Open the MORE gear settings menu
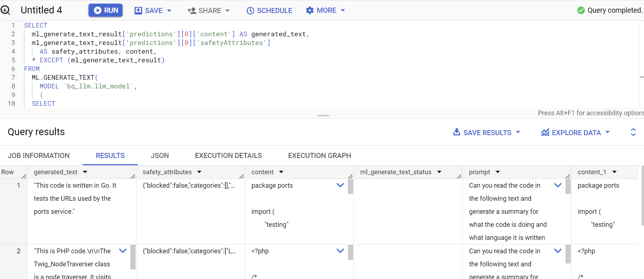This screenshot has width=644, height=279. [x=325, y=11]
